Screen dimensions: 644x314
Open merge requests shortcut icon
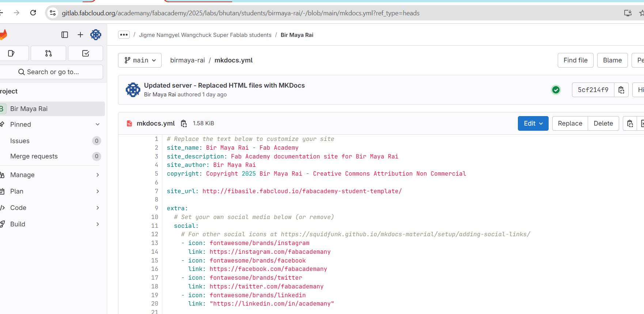tap(49, 53)
